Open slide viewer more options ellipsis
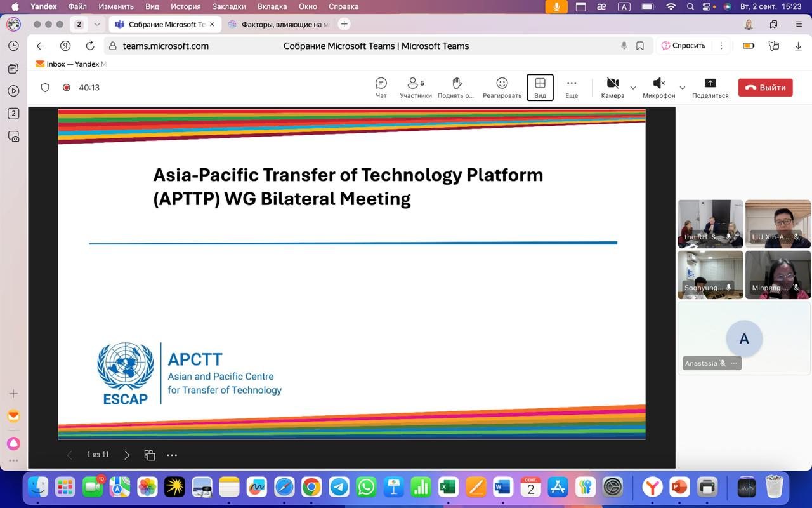 (x=172, y=455)
